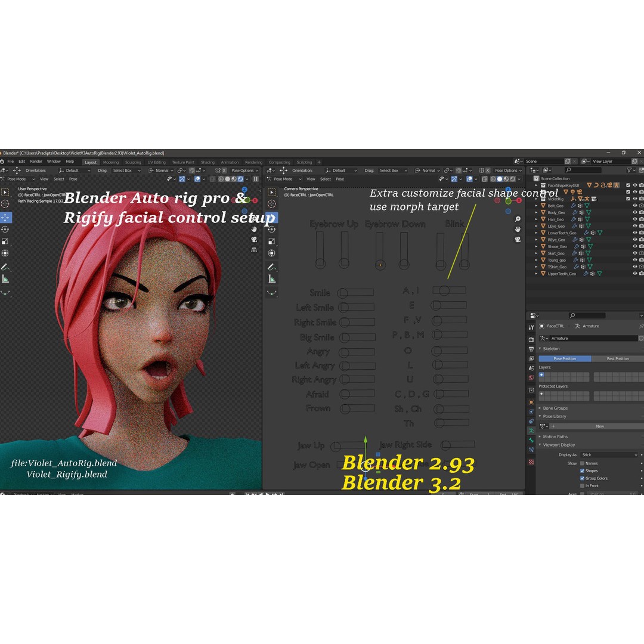The width and height of the screenshot is (644, 644).
Task: Open Orientation Default dropdown in left header
Action: pos(75,171)
